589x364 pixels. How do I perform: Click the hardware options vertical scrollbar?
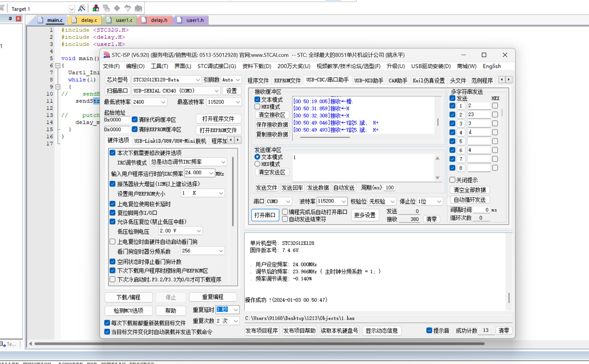click(x=233, y=192)
